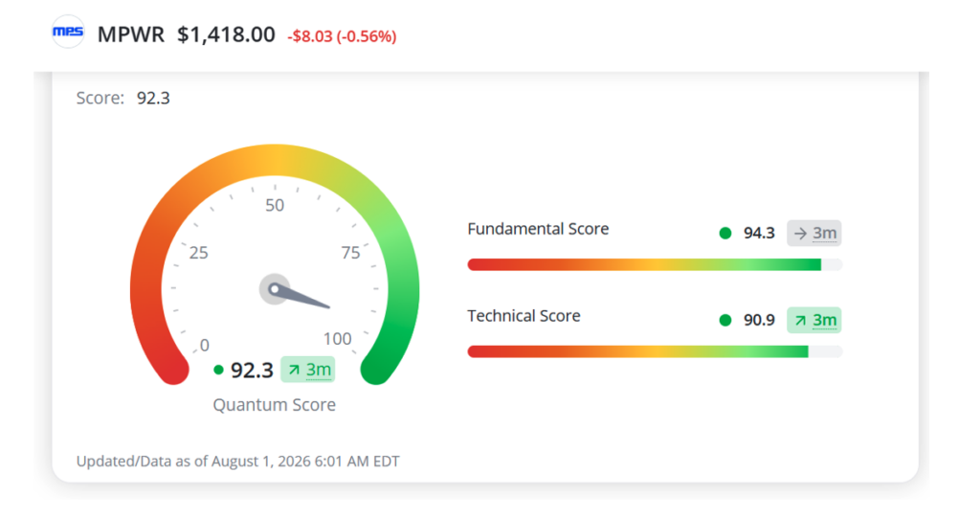Click the -$8.03 (-0.56%) price change
980x519 pixels.
pyautogui.click(x=342, y=36)
